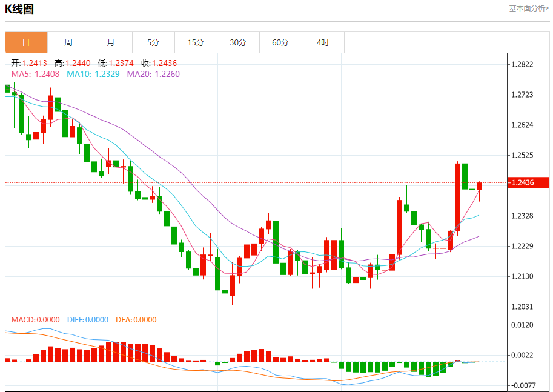The width and height of the screenshot is (553, 392).
Task: Click the K线图 heading
Action: click(19, 9)
